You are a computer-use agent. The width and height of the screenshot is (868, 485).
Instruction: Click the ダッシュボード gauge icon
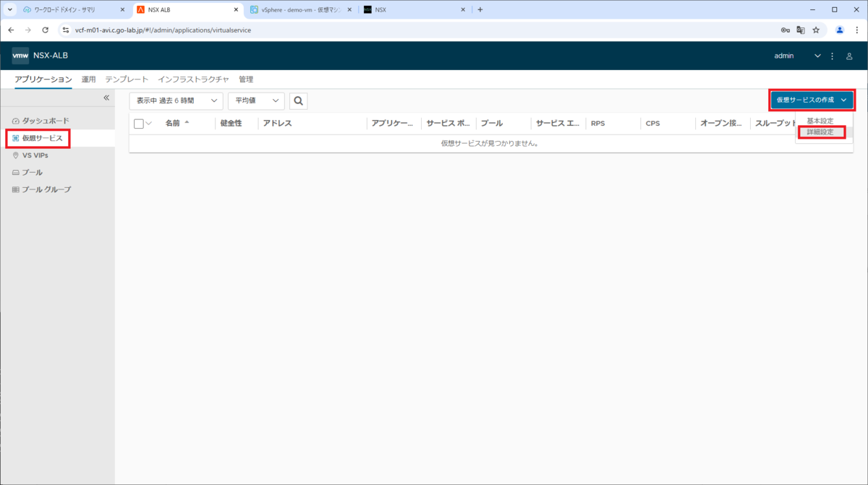pyautogui.click(x=16, y=120)
